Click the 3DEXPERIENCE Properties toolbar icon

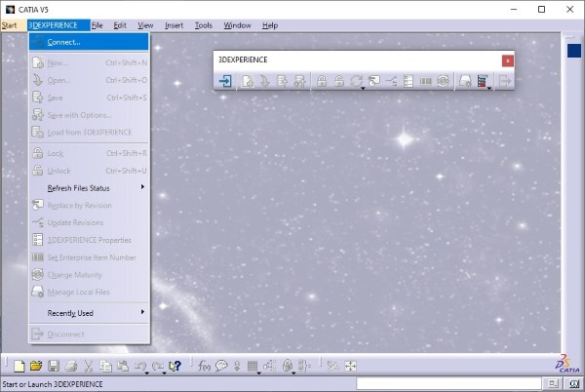(409, 81)
